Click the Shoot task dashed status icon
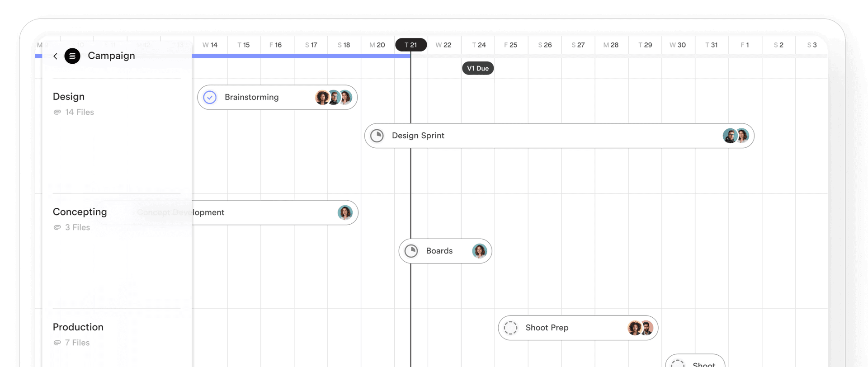The width and height of the screenshot is (868, 367). coord(678,363)
